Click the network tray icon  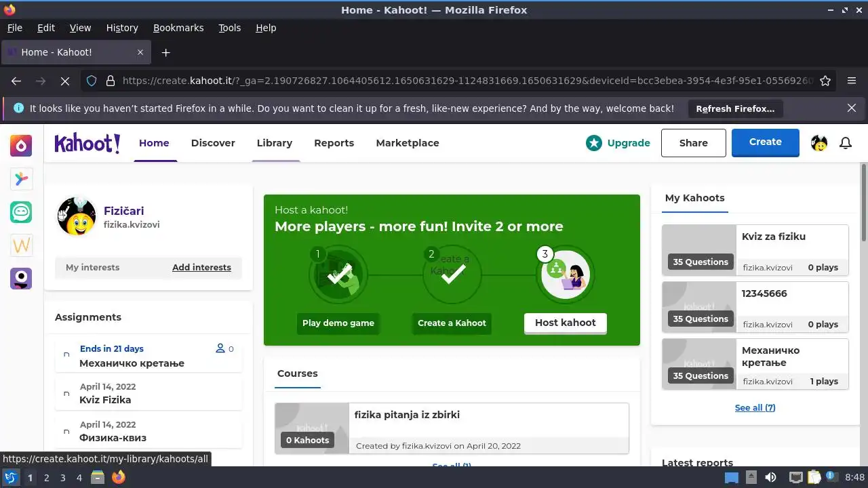[796, 478]
